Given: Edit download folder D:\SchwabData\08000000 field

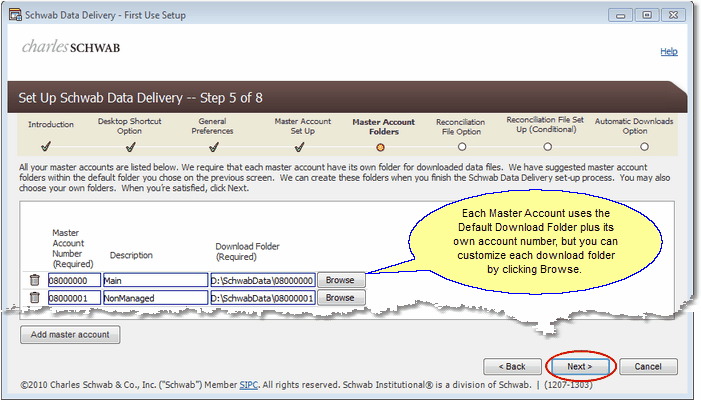Looking at the screenshot, I should [x=263, y=280].
